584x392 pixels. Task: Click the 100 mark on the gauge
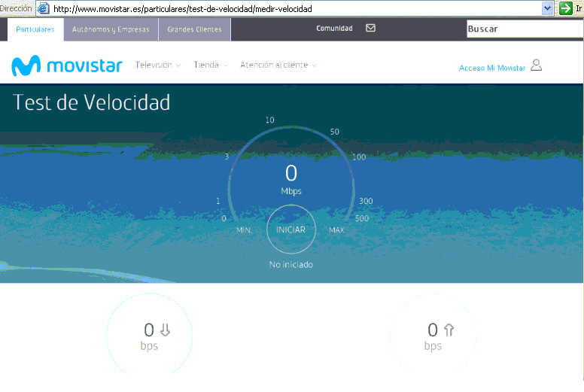(359, 157)
